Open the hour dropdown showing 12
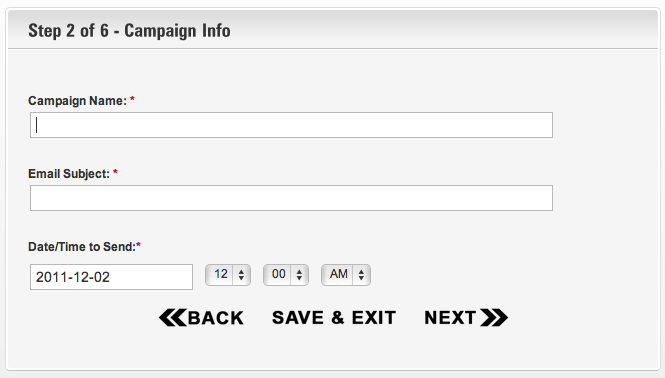 pos(228,275)
